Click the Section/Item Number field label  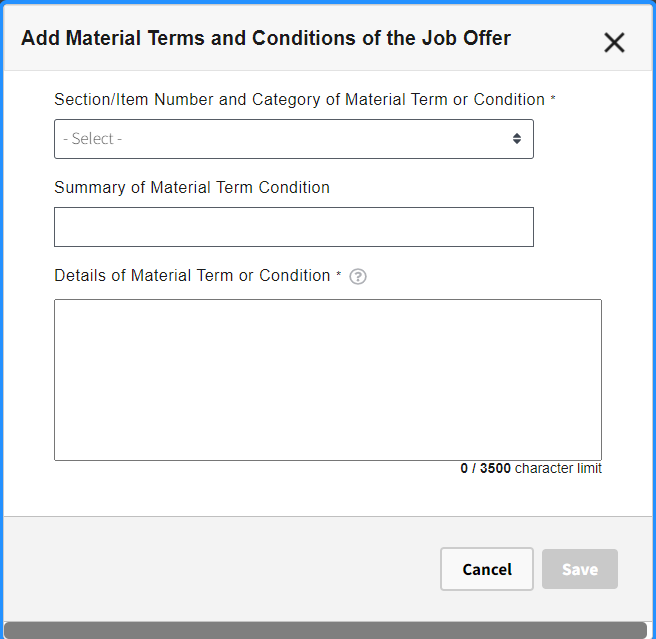(x=299, y=99)
